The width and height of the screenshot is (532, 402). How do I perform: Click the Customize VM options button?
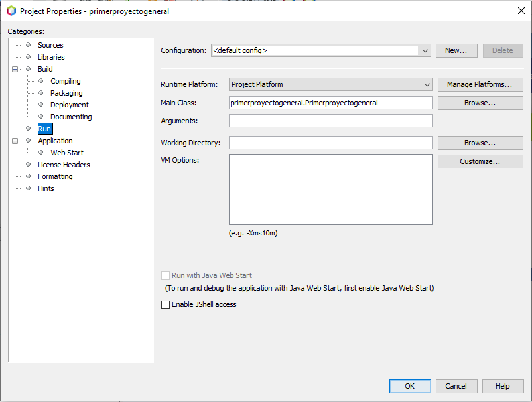coord(480,161)
